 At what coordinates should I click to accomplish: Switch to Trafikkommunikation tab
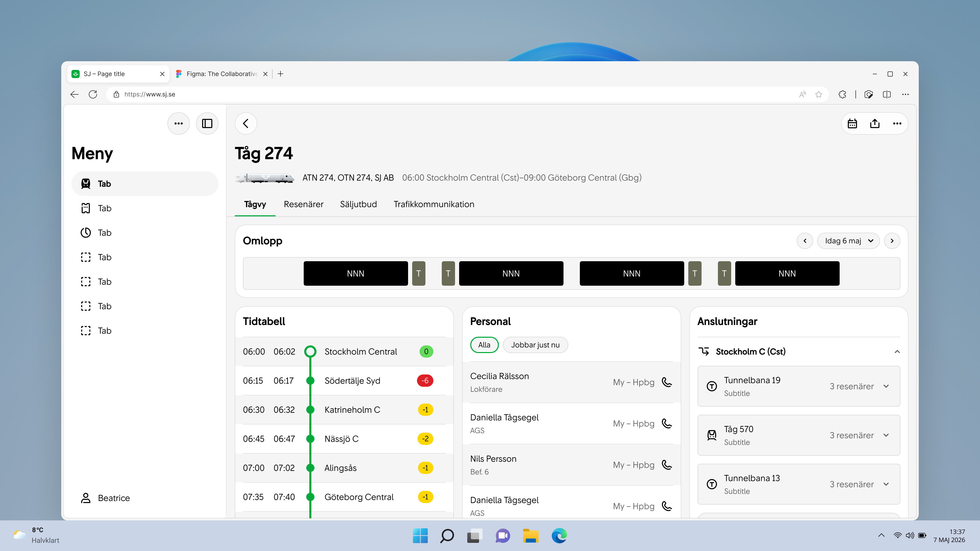434,204
